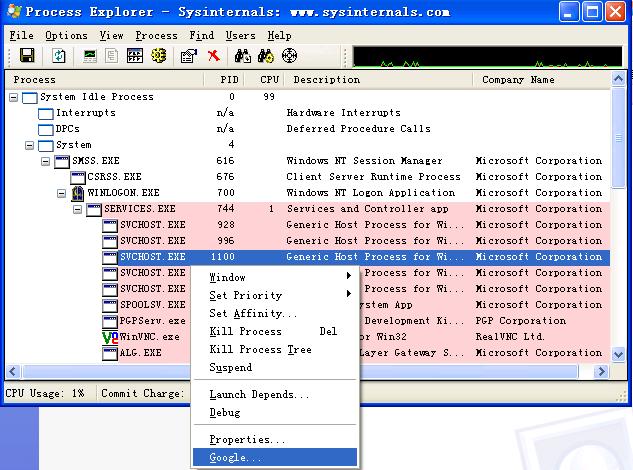Expand the Set Priority submenu arrow

click(x=349, y=294)
